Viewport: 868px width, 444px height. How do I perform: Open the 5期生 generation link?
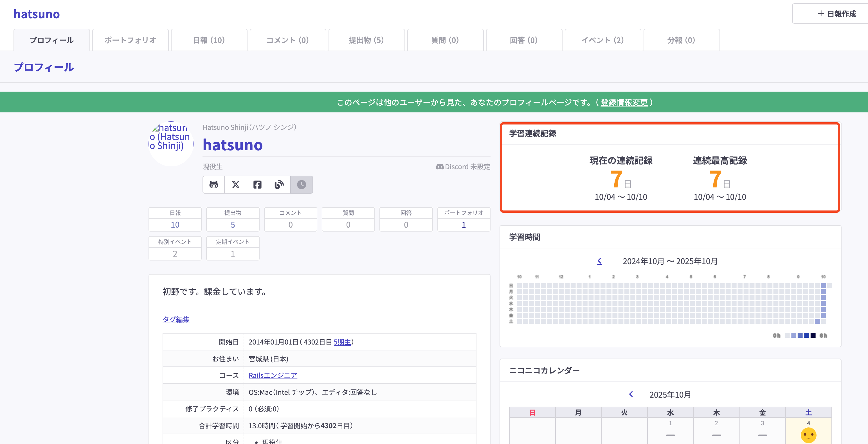342,342
